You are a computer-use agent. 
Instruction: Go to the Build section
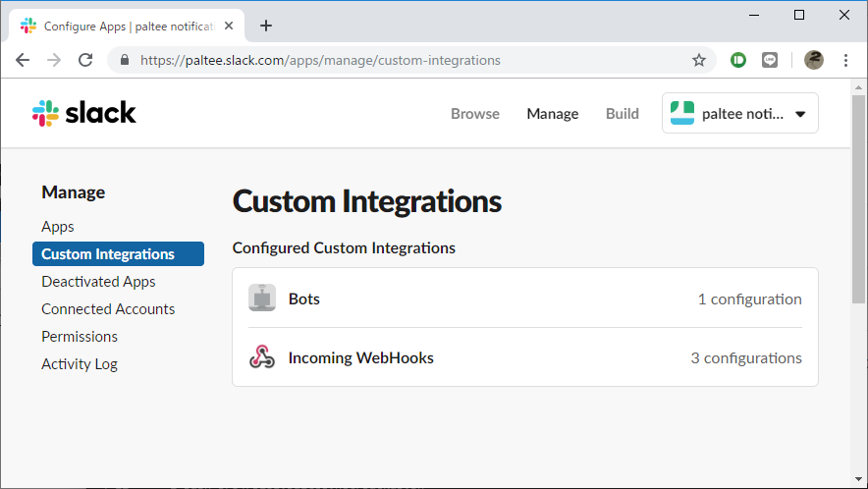click(623, 114)
